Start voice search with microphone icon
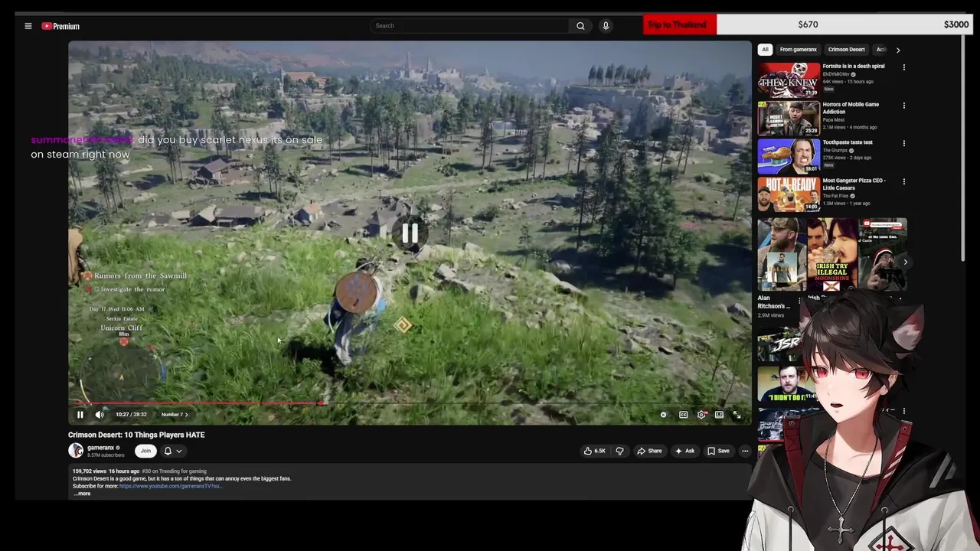The height and width of the screenshot is (551, 980). 606,26
